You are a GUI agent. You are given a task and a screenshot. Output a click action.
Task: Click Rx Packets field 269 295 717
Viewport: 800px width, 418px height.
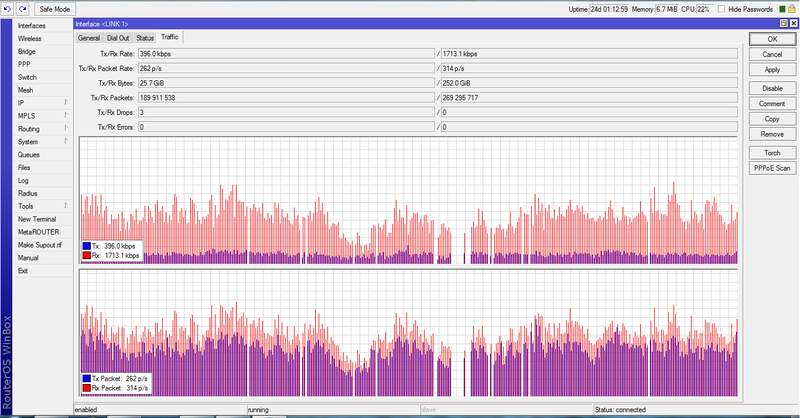coord(589,97)
